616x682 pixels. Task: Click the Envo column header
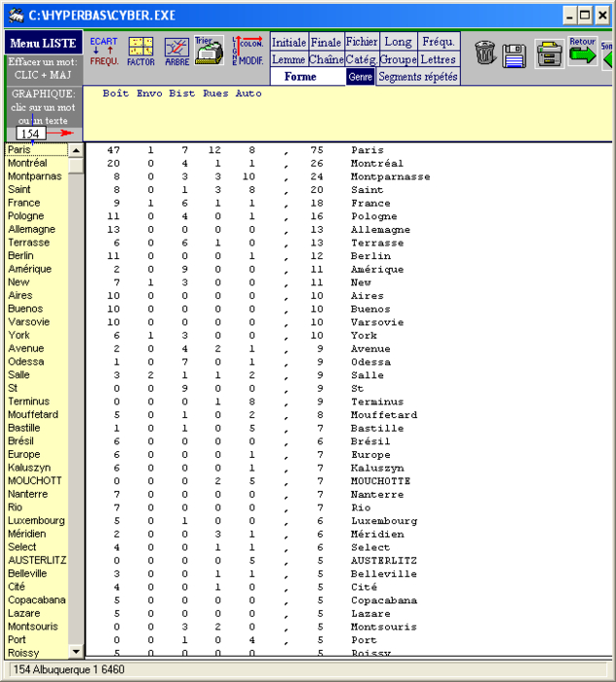point(149,94)
